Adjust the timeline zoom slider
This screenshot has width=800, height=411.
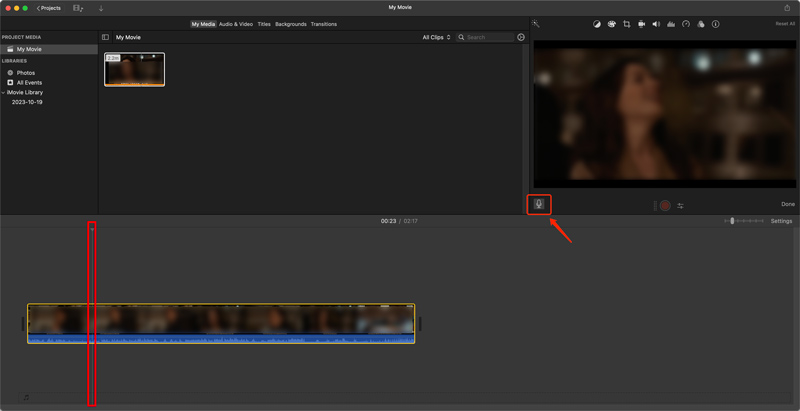point(732,221)
